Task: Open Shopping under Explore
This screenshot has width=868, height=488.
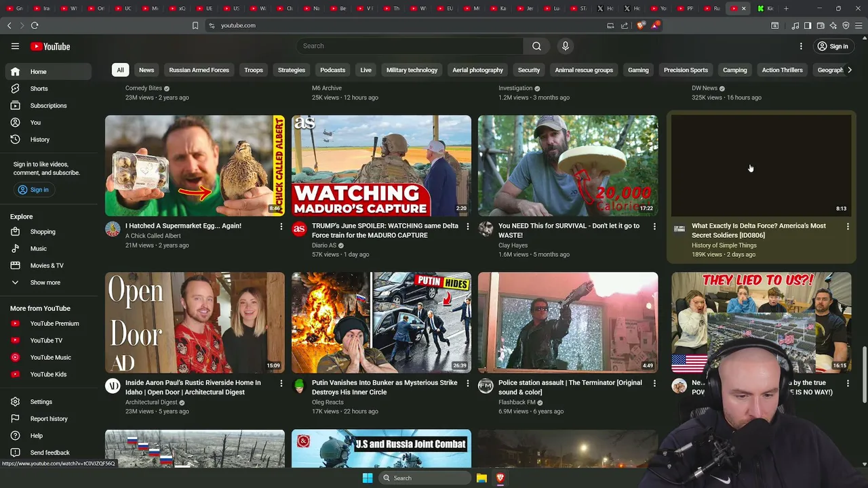Action: [x=48, y=232]
